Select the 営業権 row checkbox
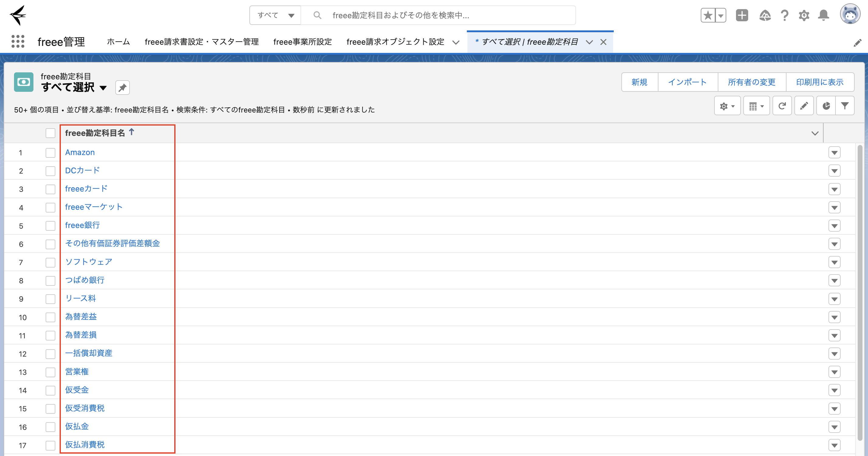Viewport: 868px width, 456px height. (50, 372)
